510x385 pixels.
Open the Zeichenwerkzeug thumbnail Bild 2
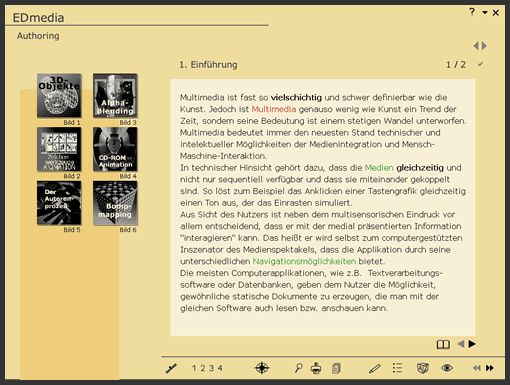[x=59, y=149]
